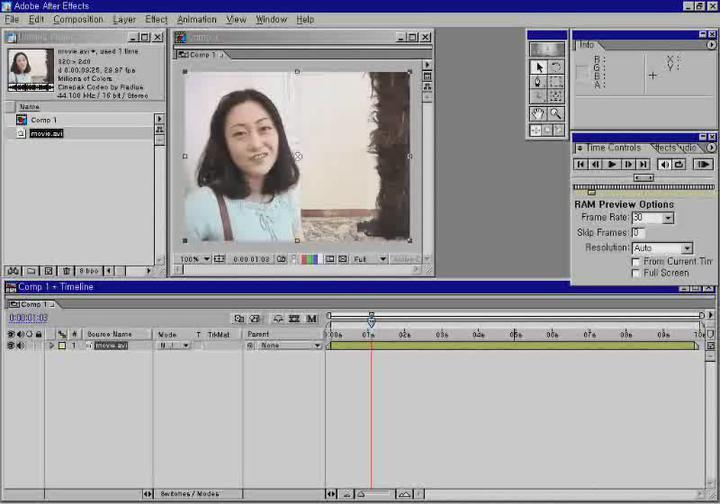The width and height of the screenshot is (720, 504).
Task: Select the Pan Behind tool
Action: 556,96
